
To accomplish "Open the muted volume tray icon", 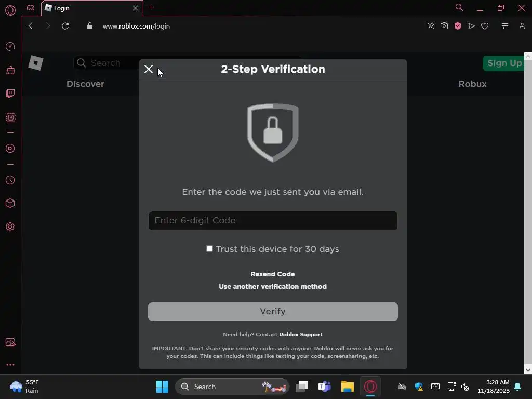I will coord(465,387).
